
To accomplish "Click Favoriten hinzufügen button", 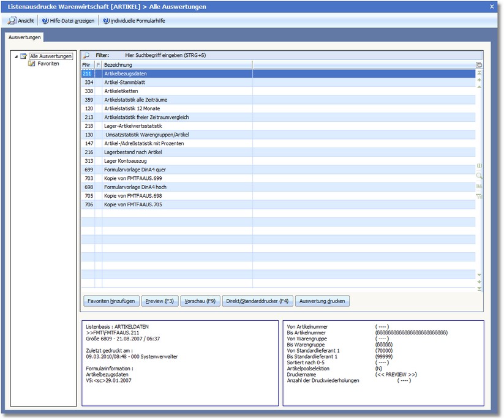I will point(110,301).
